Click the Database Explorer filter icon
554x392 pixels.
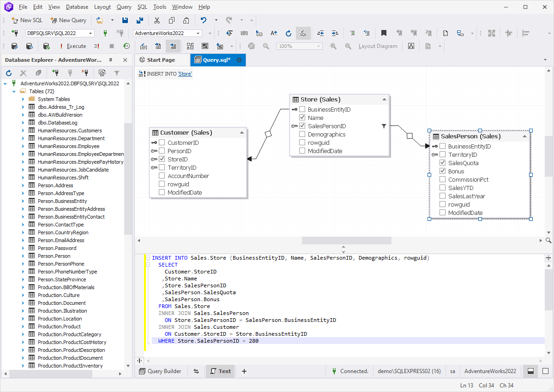coord(117,73)
